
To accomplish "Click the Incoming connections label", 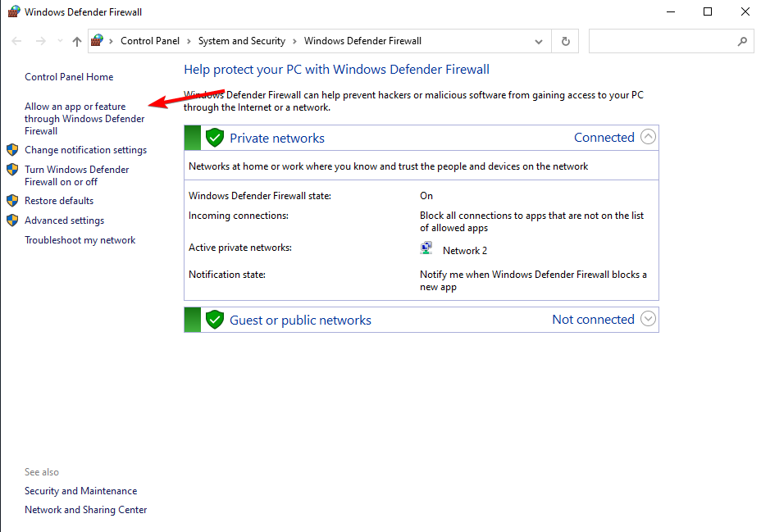I will click(239, 216).
